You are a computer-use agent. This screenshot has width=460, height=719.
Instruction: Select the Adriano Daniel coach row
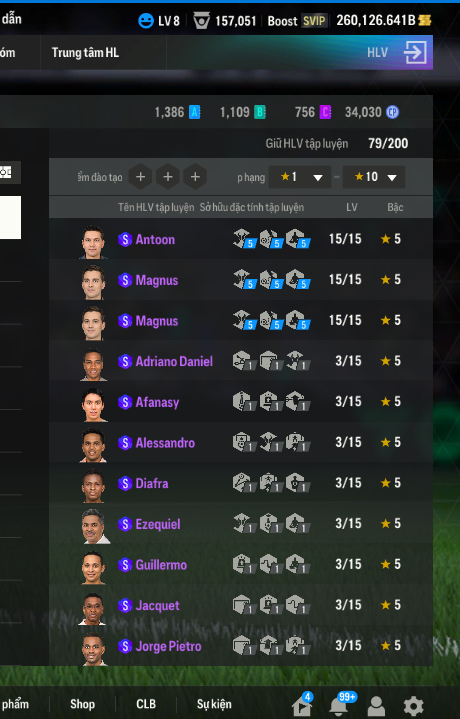click(x=241, y=361)
